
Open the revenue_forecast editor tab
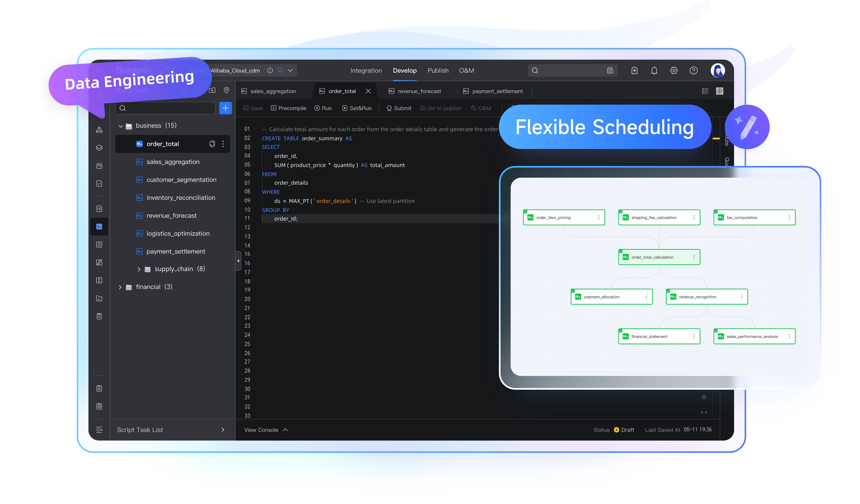click(419, 91)
